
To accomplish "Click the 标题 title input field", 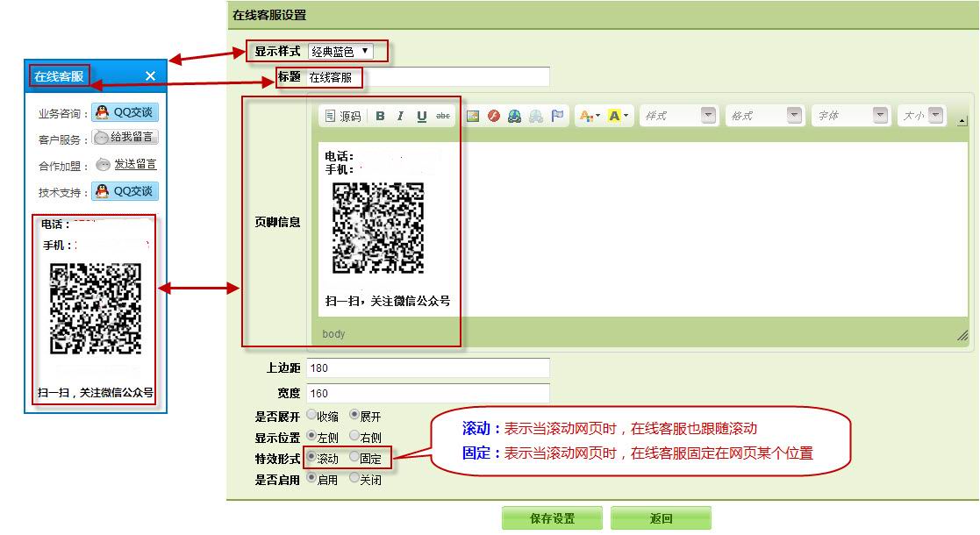I will coord(428,77).
